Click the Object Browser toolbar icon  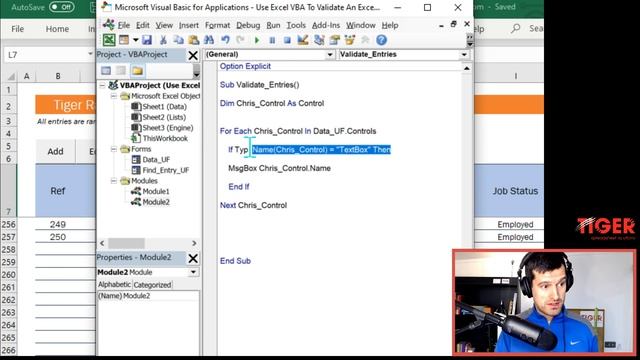click(x=350, y=40)
